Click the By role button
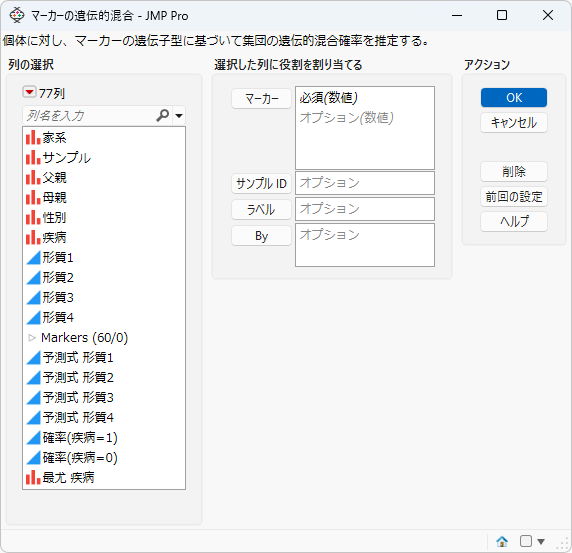572x553 pixels. tap(261, 236)
